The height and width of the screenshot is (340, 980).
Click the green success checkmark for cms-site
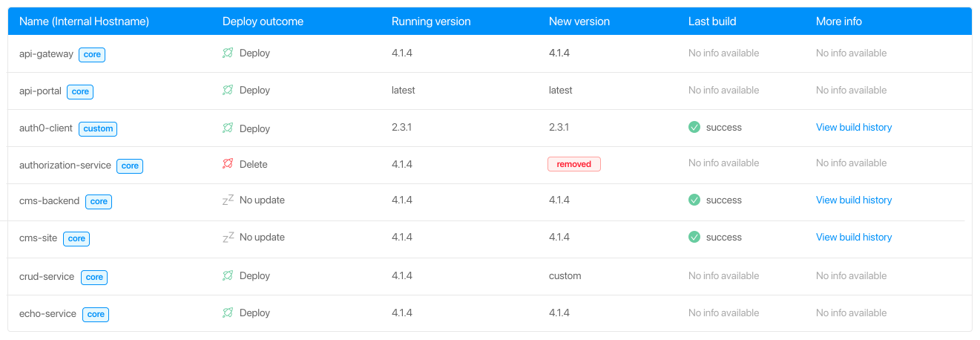[x=694, y=237]
